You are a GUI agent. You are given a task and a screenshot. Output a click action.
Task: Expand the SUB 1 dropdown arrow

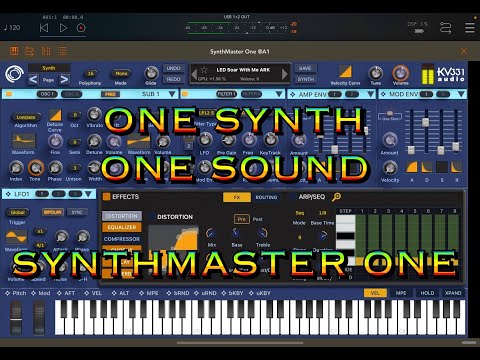(x=172, y=94)
